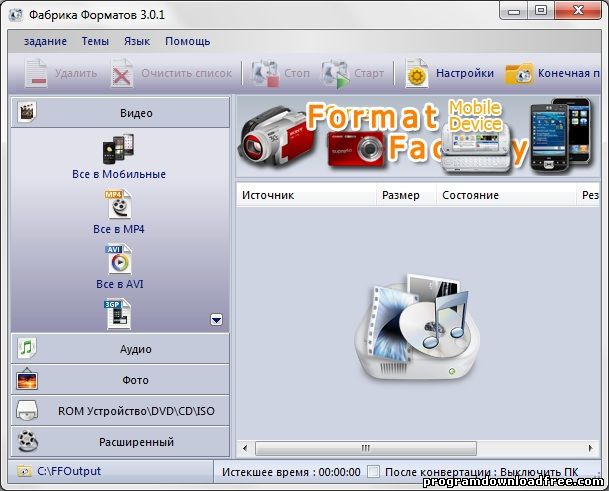Open the Помощь menu
The width and height of the screenshot is (609, 491).
(x=188, y=41)
